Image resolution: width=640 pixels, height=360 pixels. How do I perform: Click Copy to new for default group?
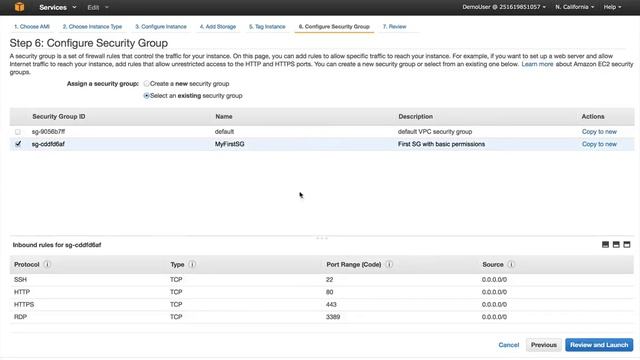click(x=599, y=132)
